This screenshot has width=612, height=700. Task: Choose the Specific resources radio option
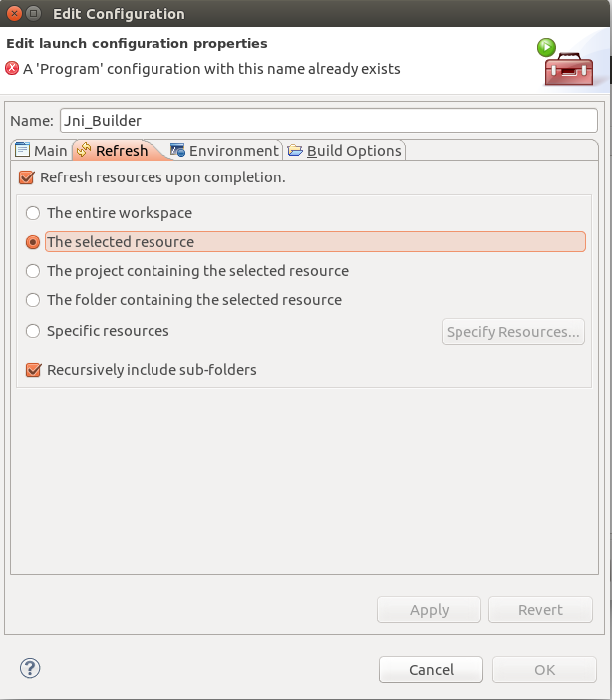click(33, 331)
